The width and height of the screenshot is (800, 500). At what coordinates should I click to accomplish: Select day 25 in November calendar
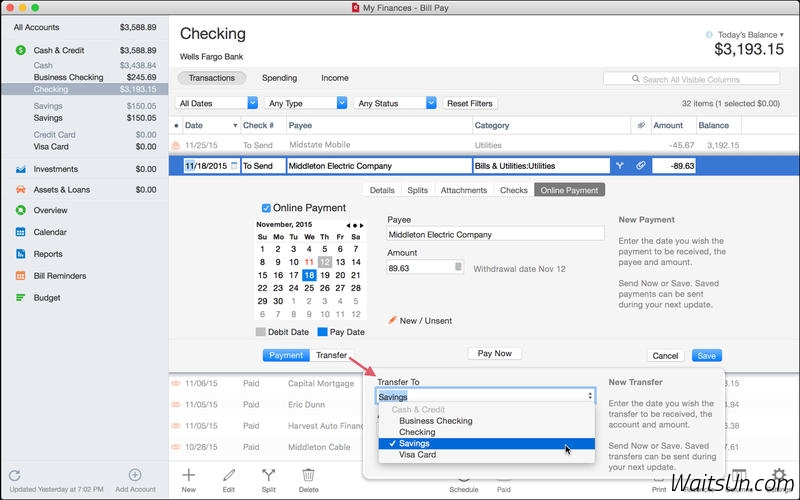pos(309,288)
